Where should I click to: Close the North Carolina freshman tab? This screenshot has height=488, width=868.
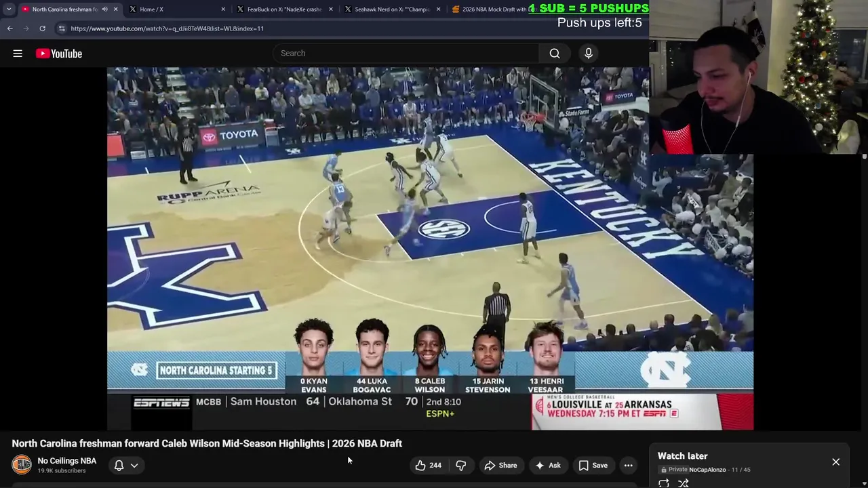tap(115, 9)
